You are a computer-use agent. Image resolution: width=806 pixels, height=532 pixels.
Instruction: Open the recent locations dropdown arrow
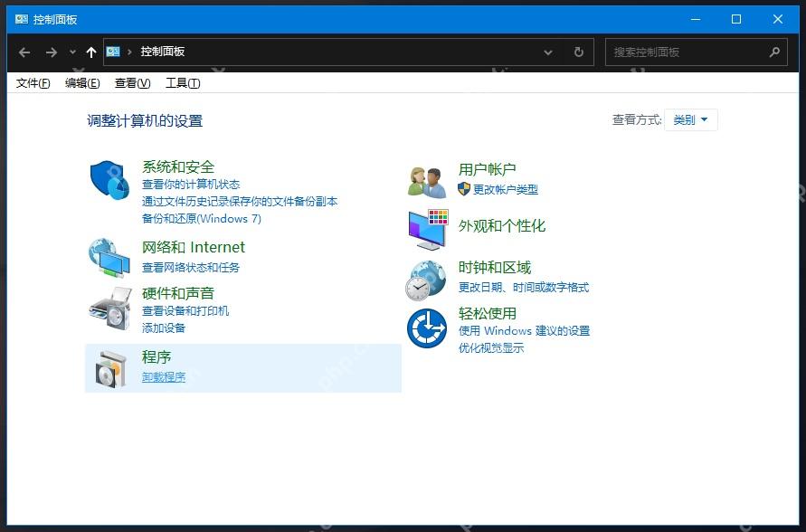tap(72, 52)
